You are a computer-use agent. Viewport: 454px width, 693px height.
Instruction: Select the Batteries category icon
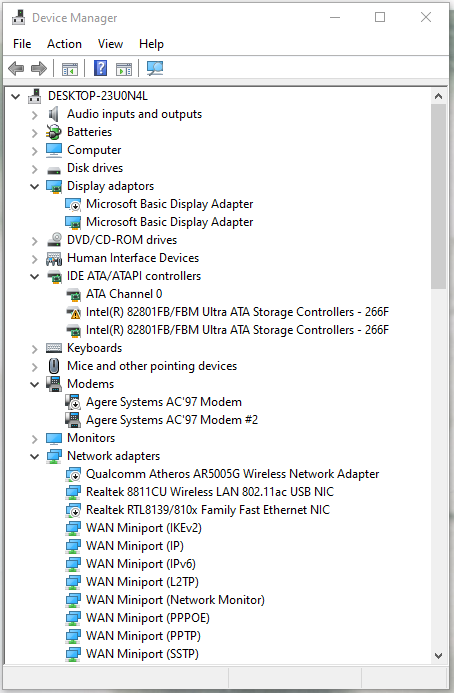click(x=54, y=132)
